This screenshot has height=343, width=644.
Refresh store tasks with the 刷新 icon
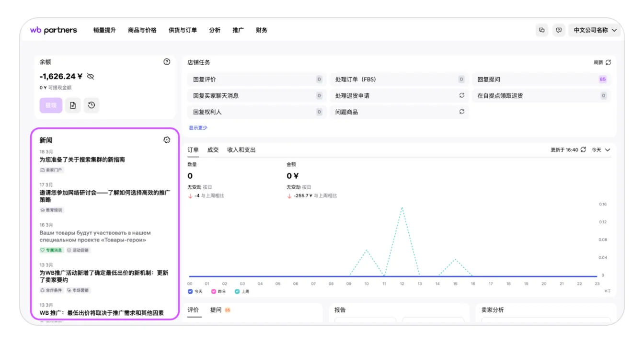click(608, 62)
